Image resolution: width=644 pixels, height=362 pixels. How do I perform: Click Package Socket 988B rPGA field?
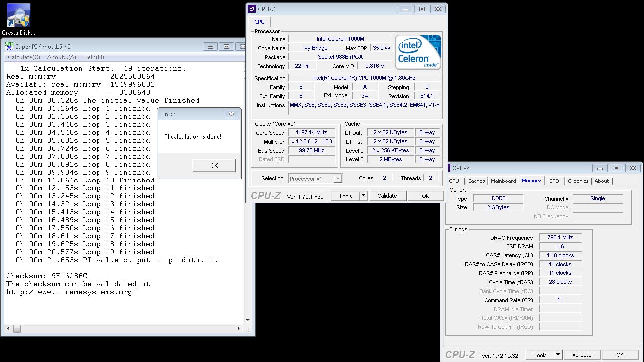(x=340, y=57)
